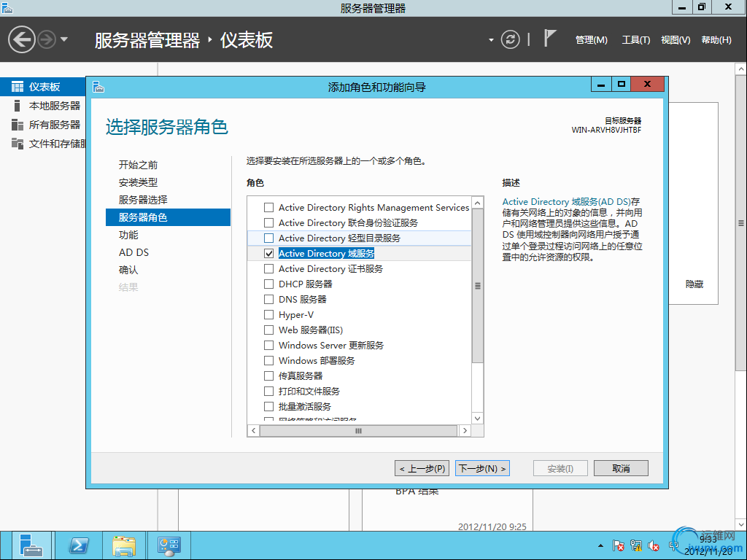Click role list horizontal scrollbar thumb
The width and height of the screenshot is (747, 560).
tap(358, 430)
